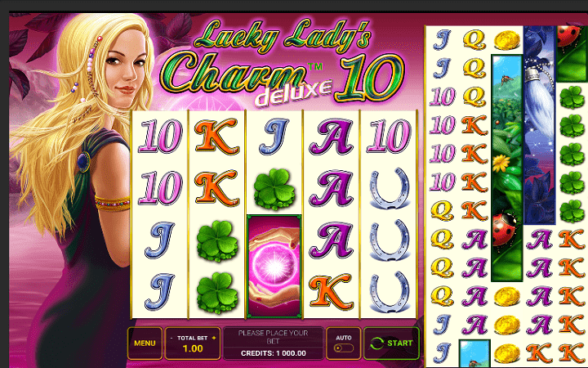Toggle the AUTO spin switch
The image size is (588, 368).
tap(344, 348)
